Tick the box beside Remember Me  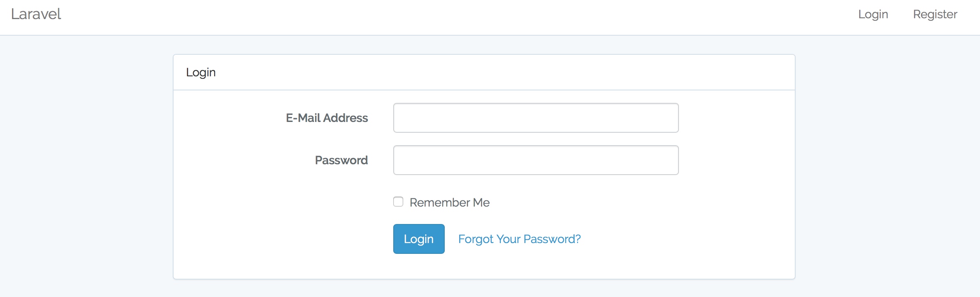point(398,202)
